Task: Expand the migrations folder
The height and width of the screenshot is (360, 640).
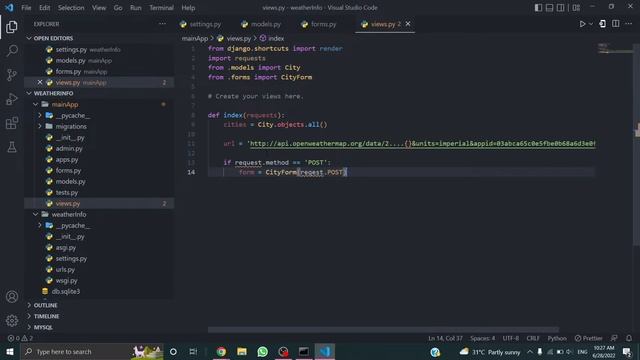Action: 99,127
